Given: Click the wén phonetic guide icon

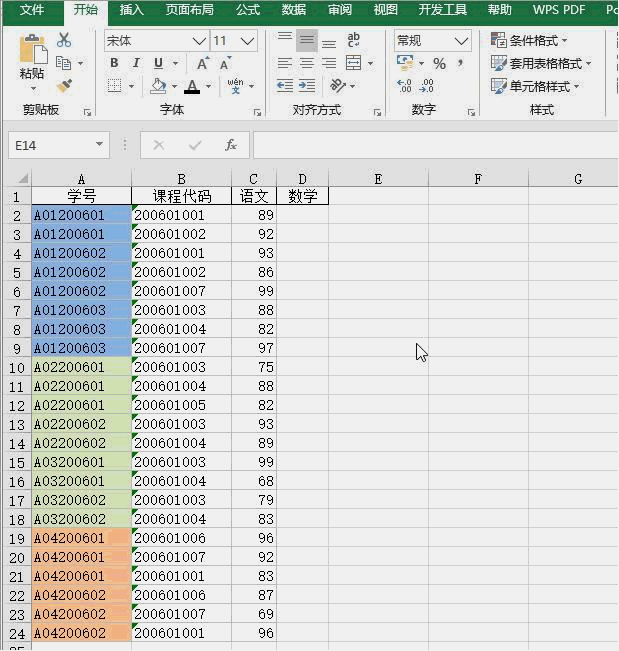Looking at the screenshot, I should pos(235,86).
